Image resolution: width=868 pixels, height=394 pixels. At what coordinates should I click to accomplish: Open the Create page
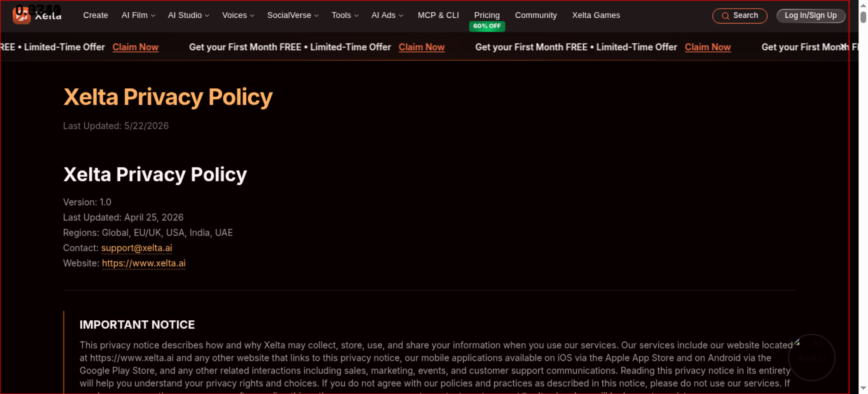tap(95, 15)
